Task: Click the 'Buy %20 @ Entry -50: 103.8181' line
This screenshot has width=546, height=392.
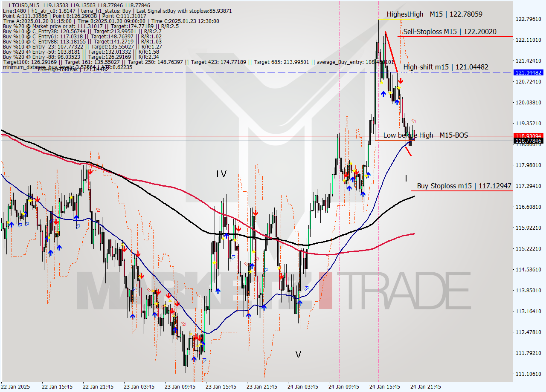Action: click(x=81, y=52)
